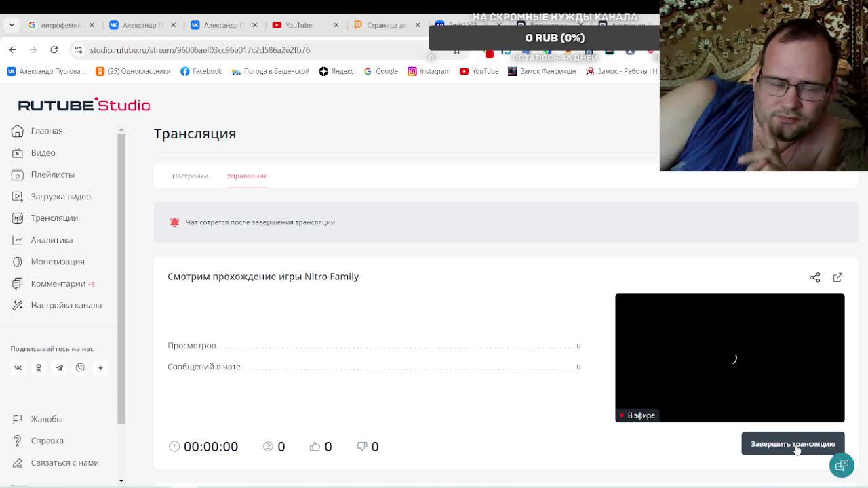This screenshot has height=488, width=868.
Task: Open the Instagram bookmark
Action: pos(429,71)
